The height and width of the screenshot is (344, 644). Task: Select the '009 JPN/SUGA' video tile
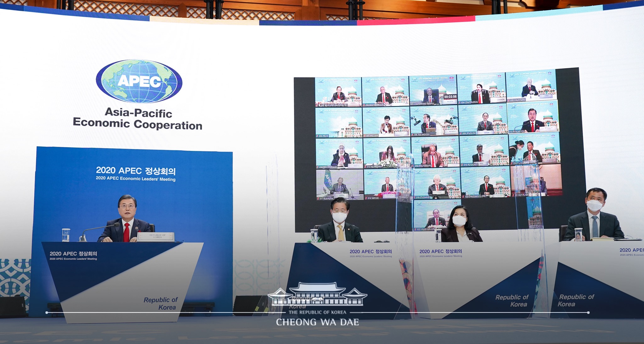point(483,120)
